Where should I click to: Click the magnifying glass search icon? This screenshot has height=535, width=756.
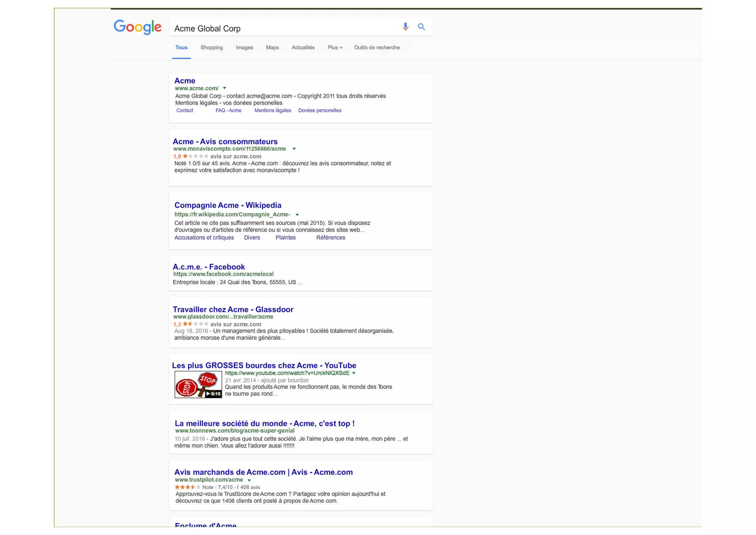(x=421, y=27)
